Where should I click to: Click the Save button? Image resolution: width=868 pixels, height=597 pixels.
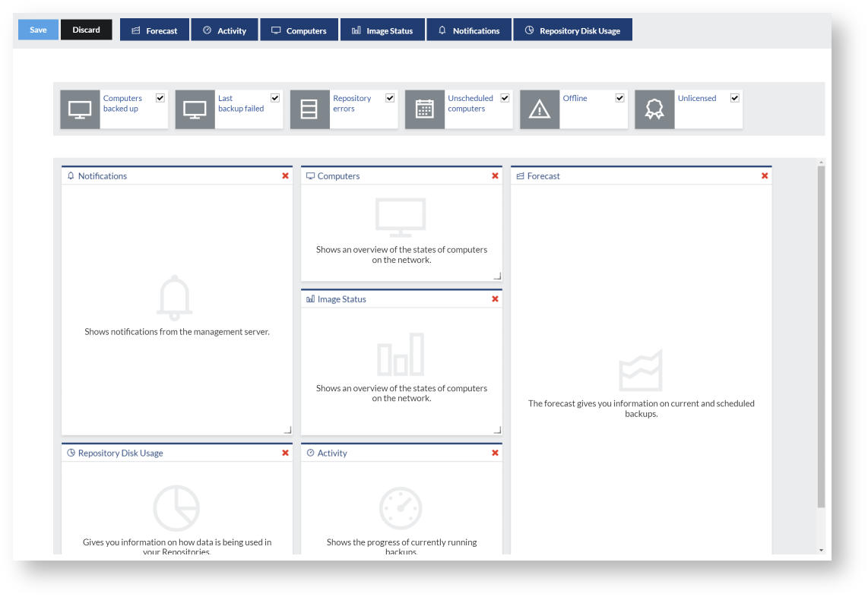coord(38,30)
